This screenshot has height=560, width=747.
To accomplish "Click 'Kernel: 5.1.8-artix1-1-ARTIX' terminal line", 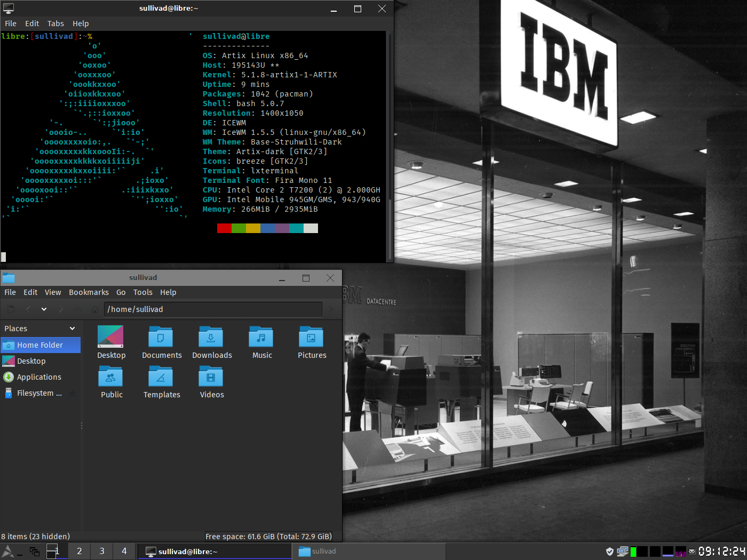I will [269, 75].
